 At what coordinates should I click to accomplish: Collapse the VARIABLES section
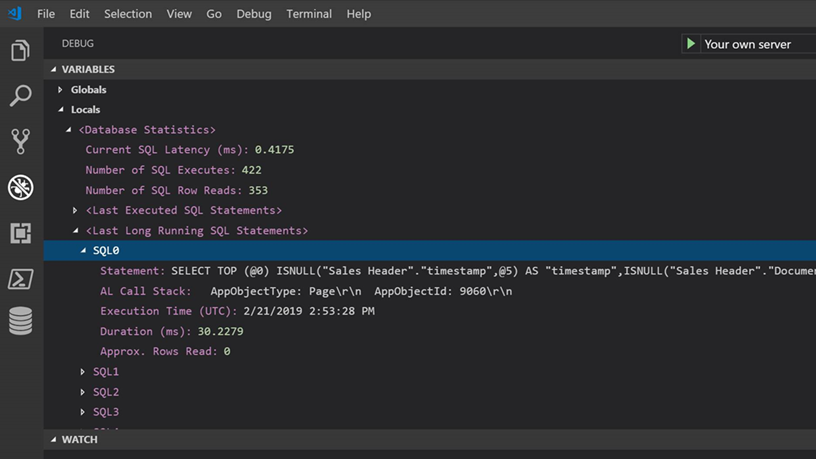[54, 69]
